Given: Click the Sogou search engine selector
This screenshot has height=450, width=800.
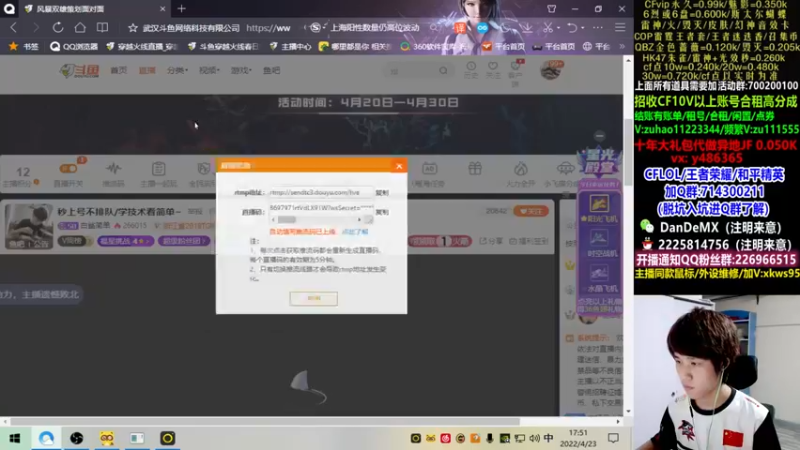Looking at the screenshot, I should tap(316, 28).
